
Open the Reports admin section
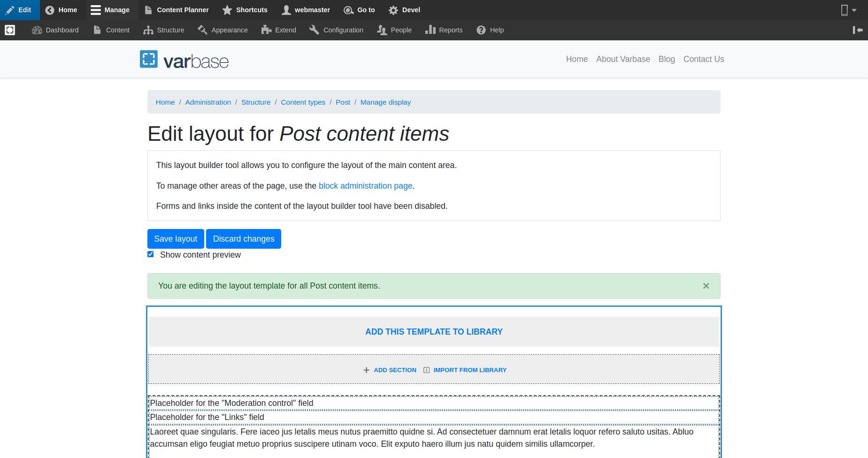pos(444,30)
